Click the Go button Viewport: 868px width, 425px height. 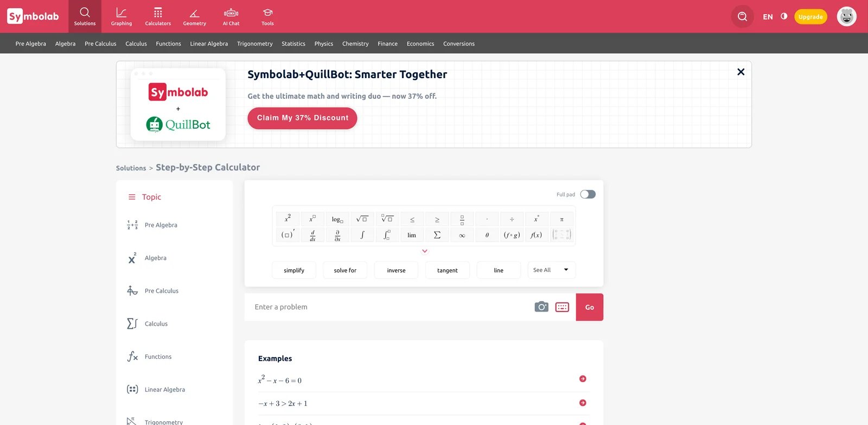pyautogui.click(x=590, y=307)
